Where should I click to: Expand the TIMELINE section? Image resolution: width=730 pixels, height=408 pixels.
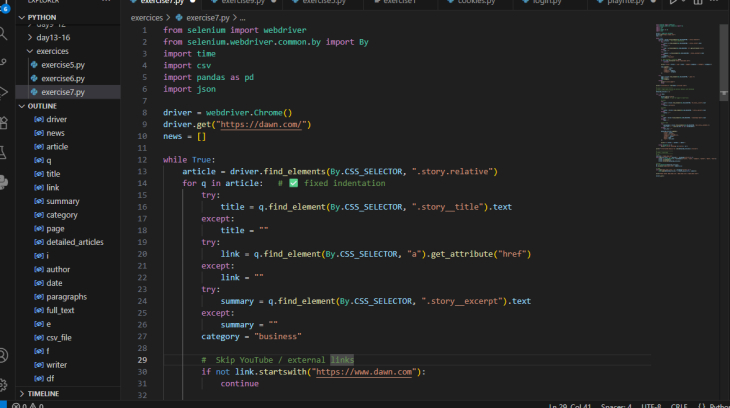44,394
